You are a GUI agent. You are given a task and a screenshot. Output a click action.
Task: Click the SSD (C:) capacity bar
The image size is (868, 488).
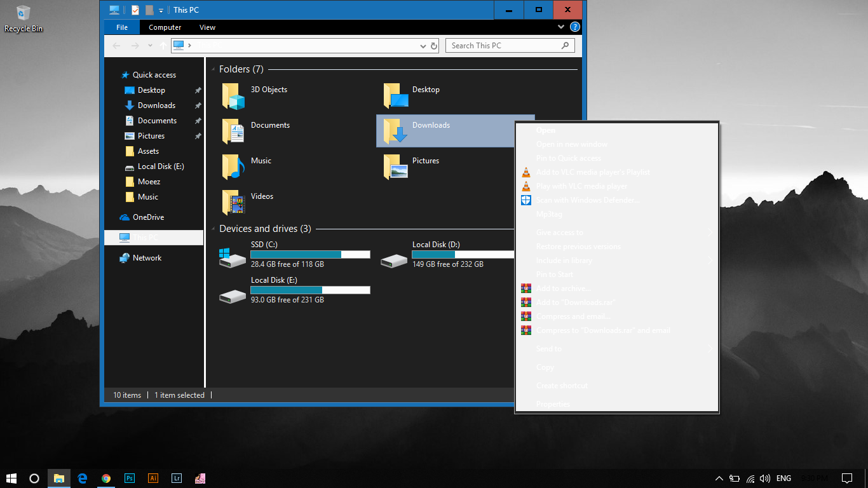click(310, 254)
